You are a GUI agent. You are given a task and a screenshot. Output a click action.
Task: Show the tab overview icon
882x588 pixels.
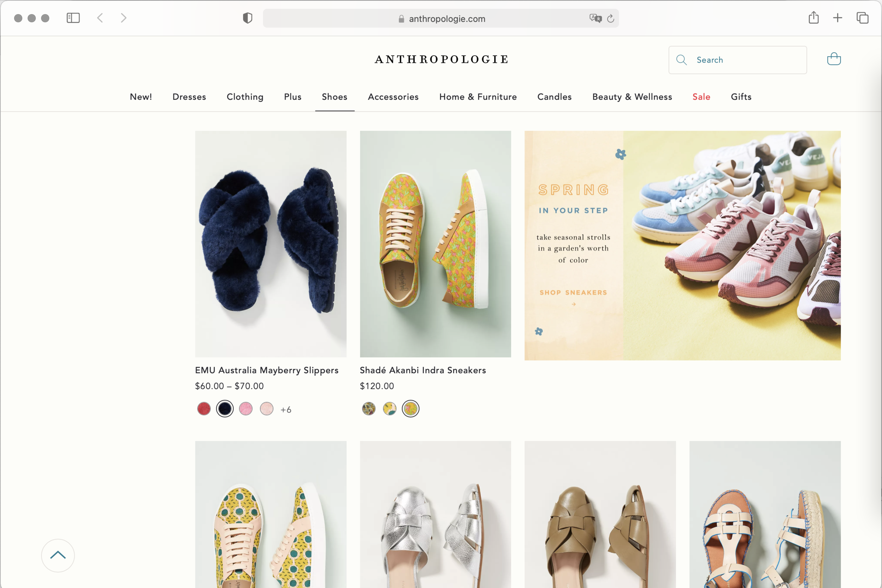pos(862,18)
